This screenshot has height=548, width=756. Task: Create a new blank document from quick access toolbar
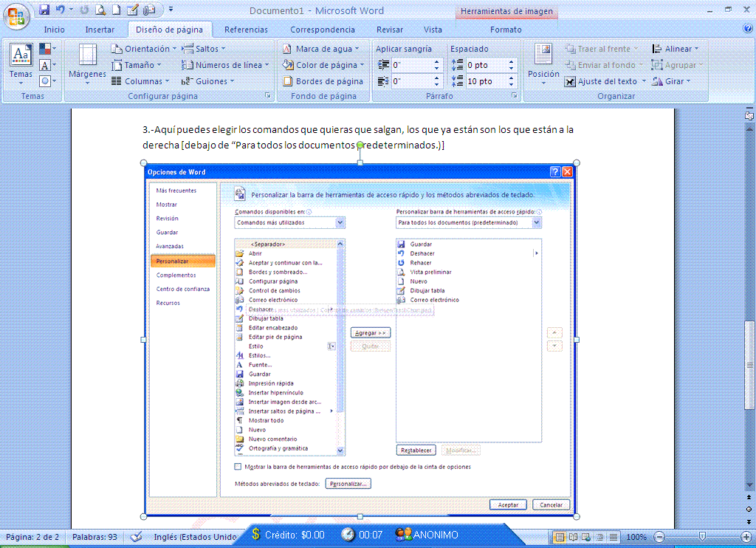(116, 10)
